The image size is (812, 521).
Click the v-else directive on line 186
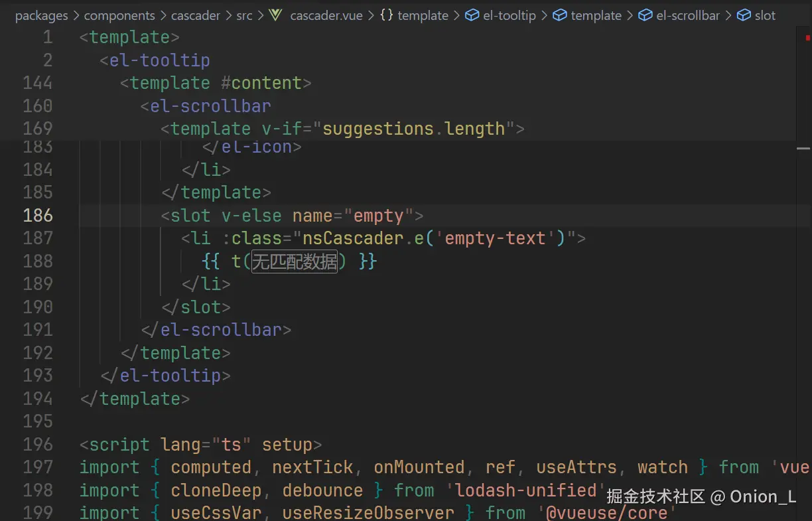point(251,216)
